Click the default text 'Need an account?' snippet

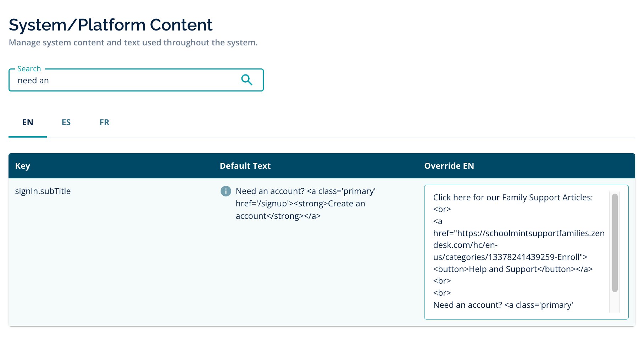[x=270, y=191]
